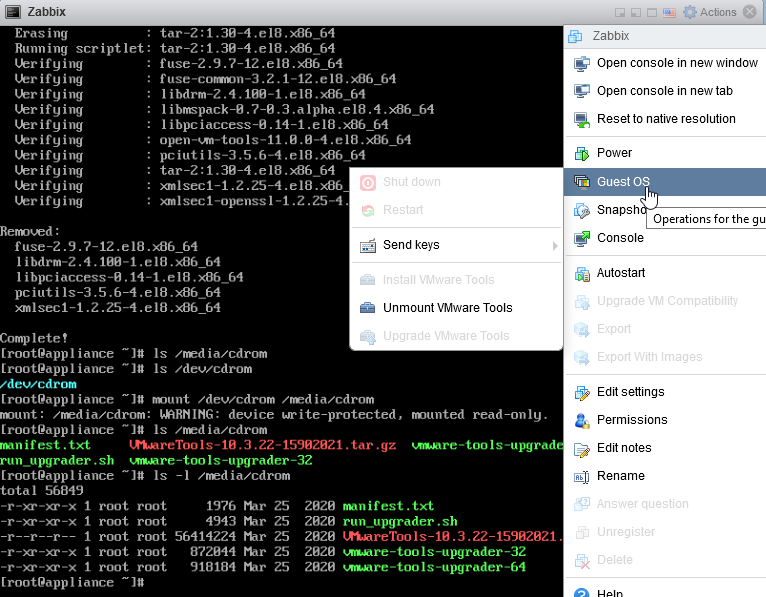Image resolution: width=766 pixels, height=597 pixels.
Task: Click the Restart menu entry
Action: pyautogui.click(x=403, y=210)
